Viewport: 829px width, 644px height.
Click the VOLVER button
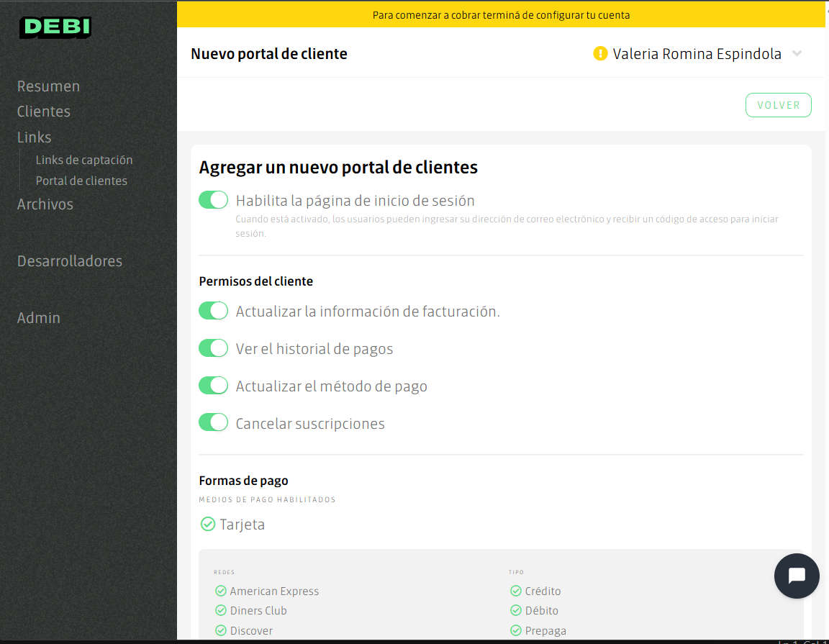[x=778, y=104]
